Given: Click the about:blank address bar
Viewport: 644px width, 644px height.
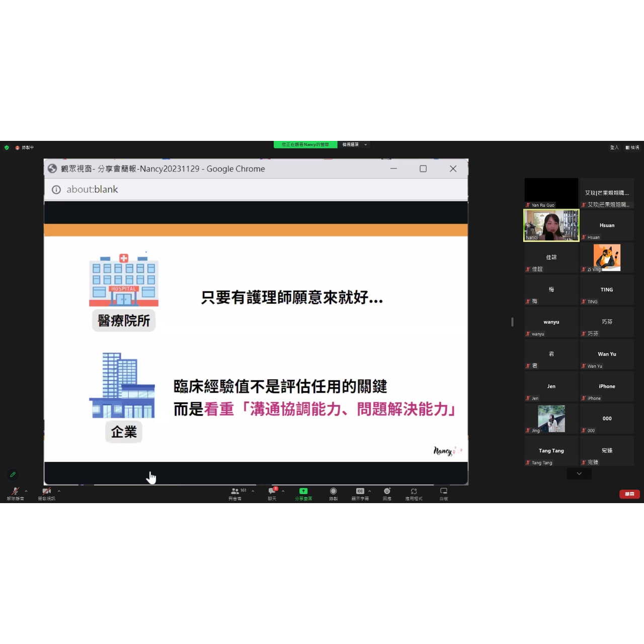Looking at the screenshot, I should coord(256,189).
